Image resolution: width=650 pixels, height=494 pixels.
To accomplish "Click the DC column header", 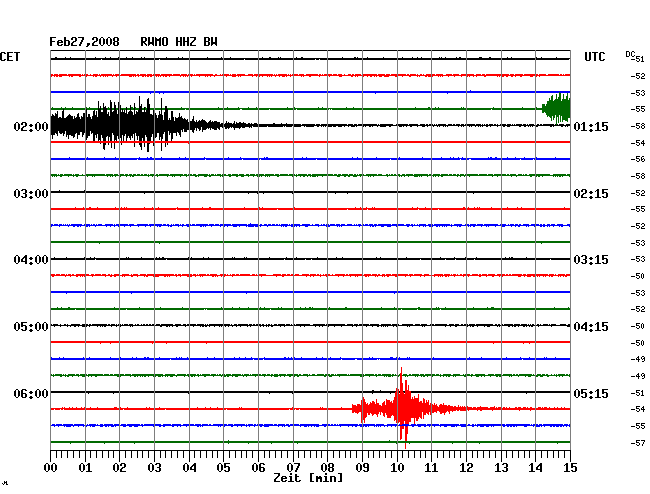I will [630, 54].
